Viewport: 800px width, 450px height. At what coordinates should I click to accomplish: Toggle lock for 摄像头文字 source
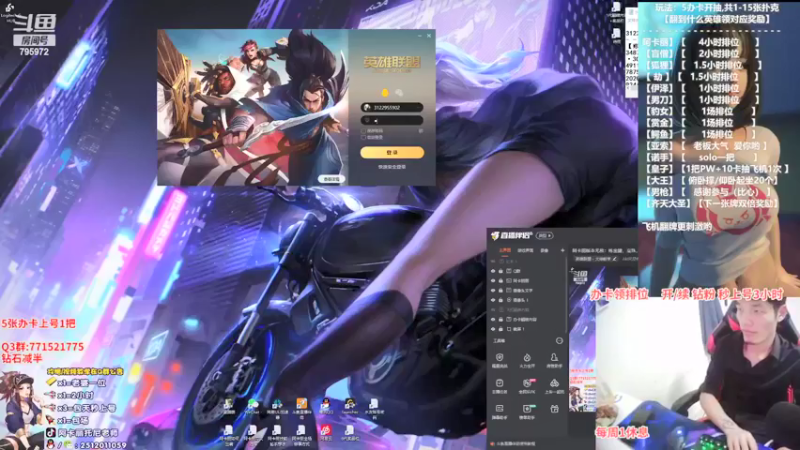501,290
